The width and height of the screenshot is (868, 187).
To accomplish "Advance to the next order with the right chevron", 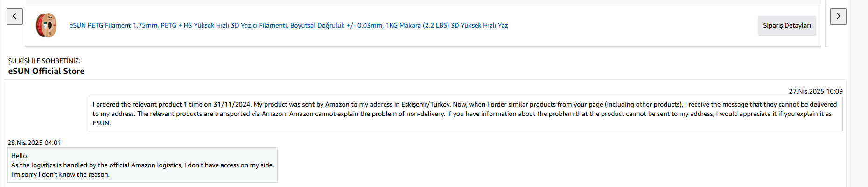I will [838, 16].
